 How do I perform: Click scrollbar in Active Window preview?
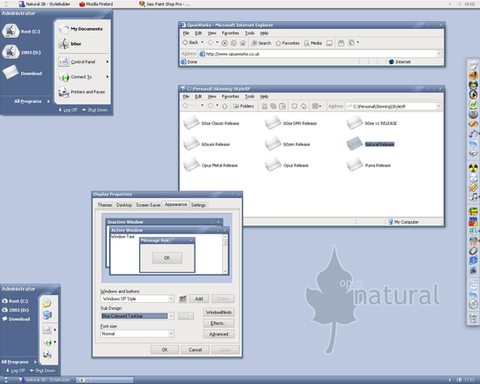point(225,254)
